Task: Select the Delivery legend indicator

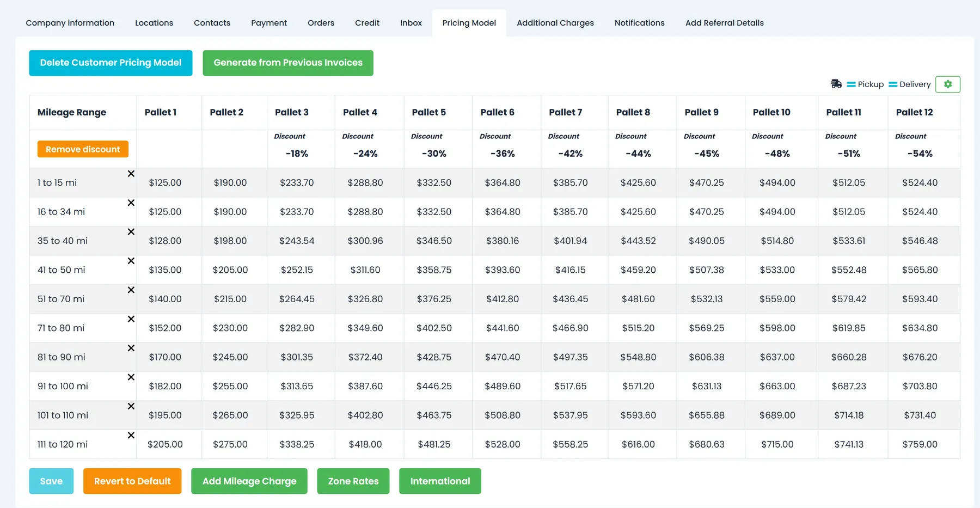Action: pyautogui.click(x=909, y=84)
